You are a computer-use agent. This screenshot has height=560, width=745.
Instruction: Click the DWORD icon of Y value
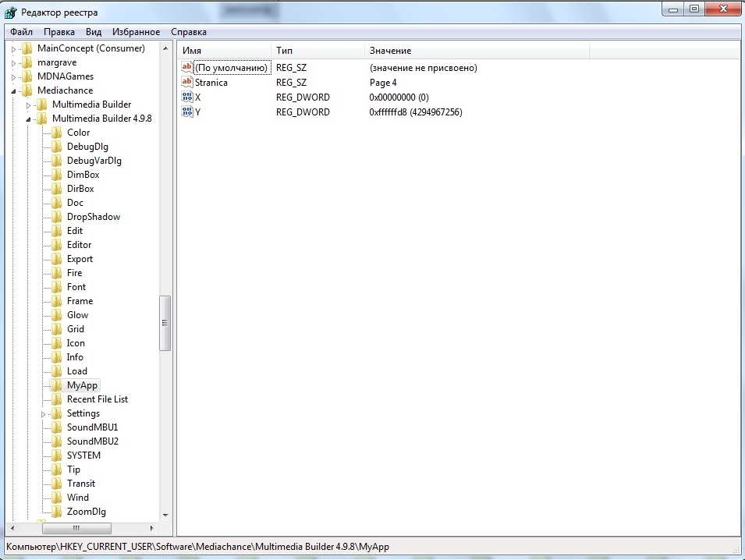[x=187, y=112]
